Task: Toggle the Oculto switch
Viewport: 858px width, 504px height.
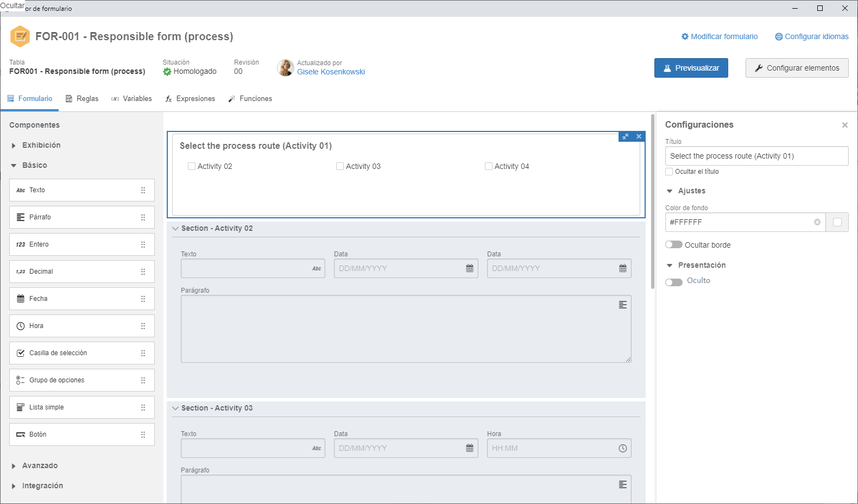Action: [x=674, y=282]
